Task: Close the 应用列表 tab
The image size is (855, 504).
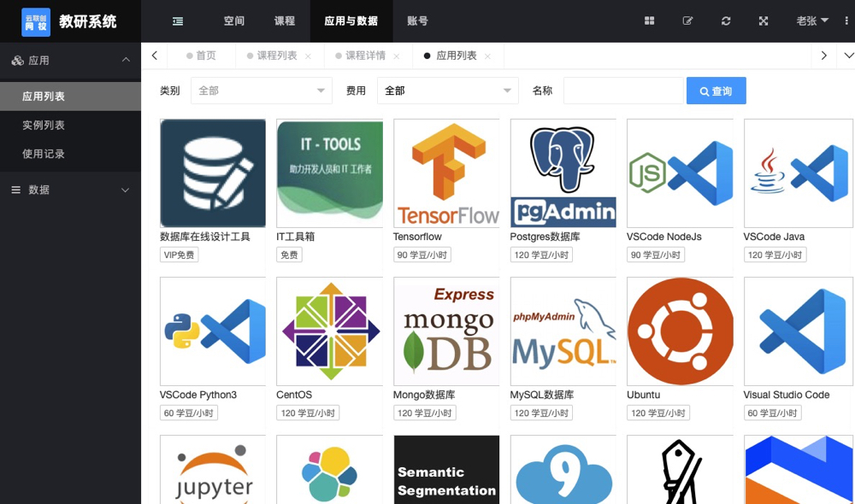Action: point(487,56)
